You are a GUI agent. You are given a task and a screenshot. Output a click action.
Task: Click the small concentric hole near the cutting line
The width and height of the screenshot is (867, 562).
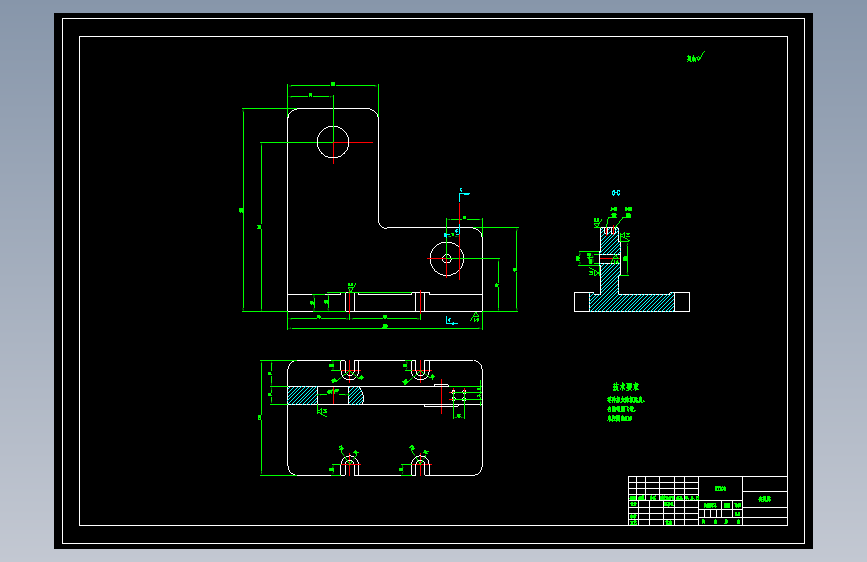coord(447,258)
